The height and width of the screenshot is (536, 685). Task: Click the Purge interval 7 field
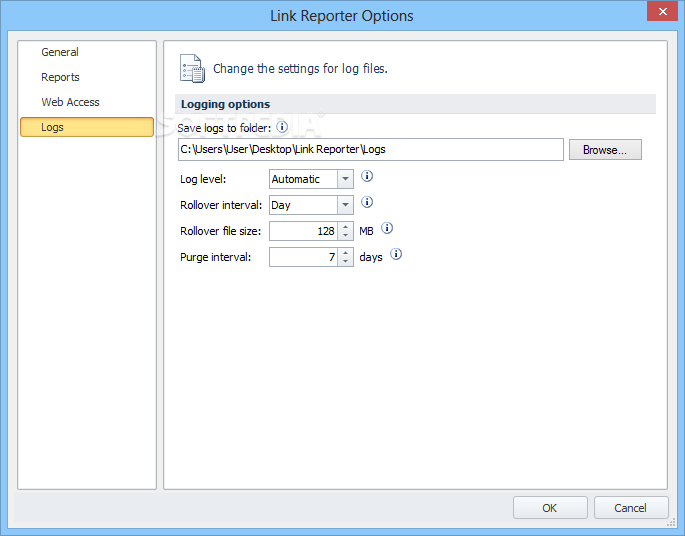[x=304, y=257]
